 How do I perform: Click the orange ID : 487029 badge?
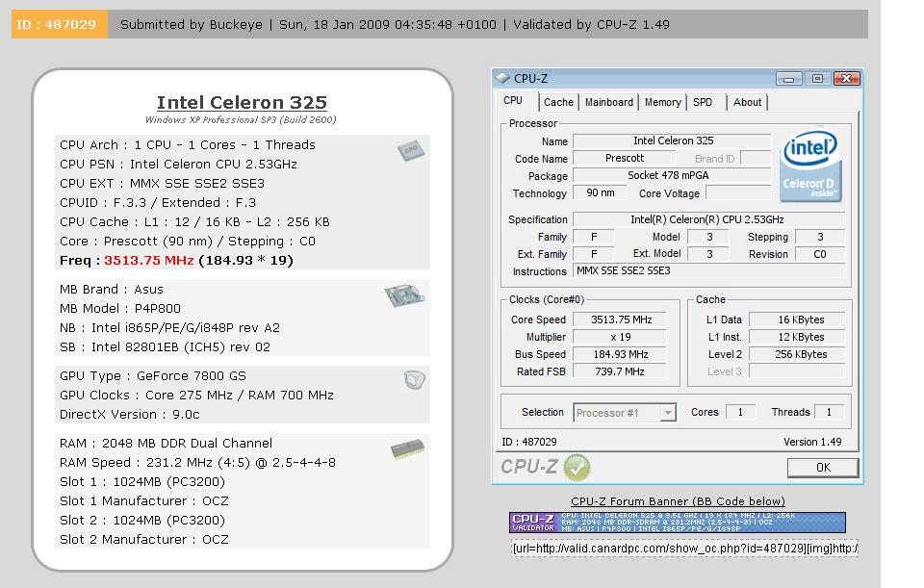coord(60,25)
